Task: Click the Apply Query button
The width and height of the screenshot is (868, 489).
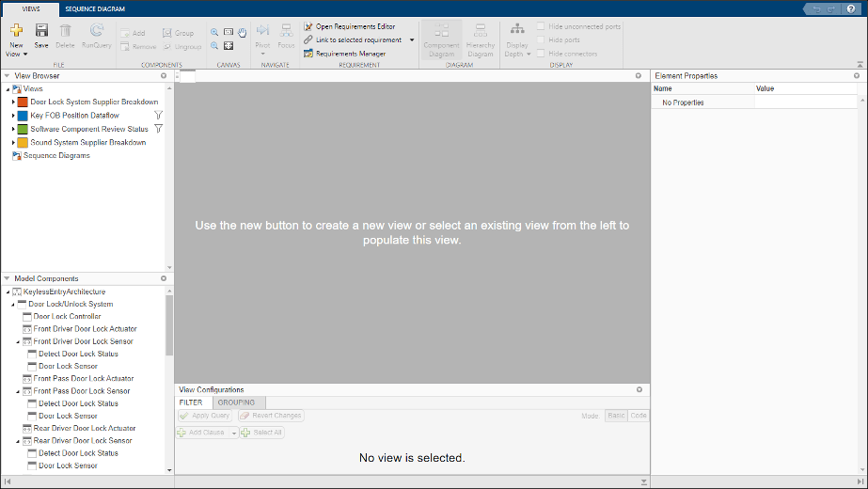Action: click(x=205, y=416)
